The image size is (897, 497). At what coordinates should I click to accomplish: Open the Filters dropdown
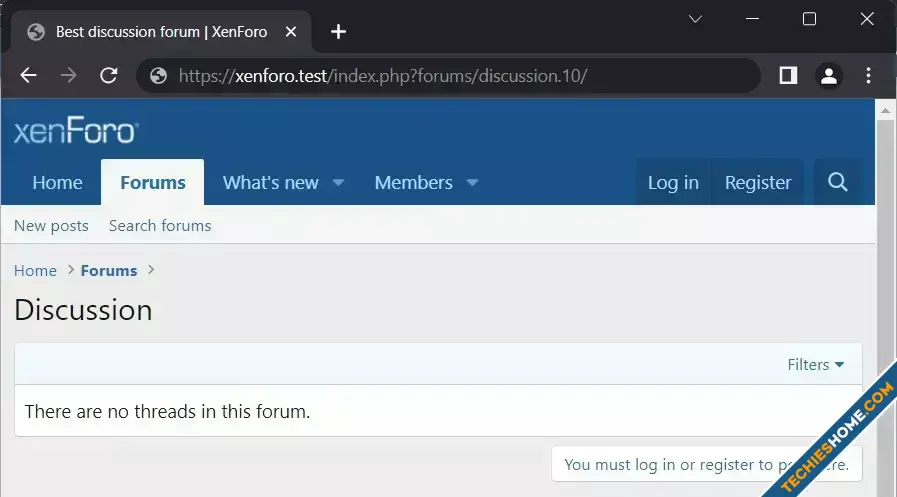coord(815,364)
